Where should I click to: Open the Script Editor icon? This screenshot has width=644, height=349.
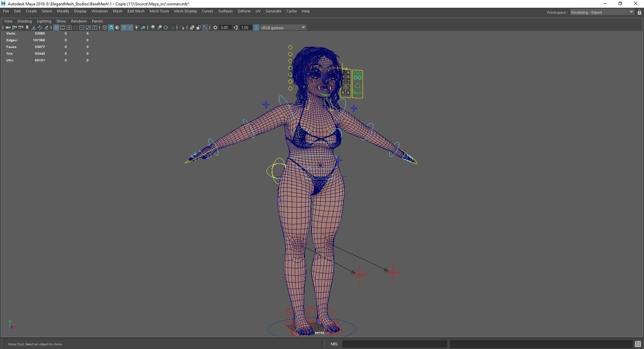point(638,344)
